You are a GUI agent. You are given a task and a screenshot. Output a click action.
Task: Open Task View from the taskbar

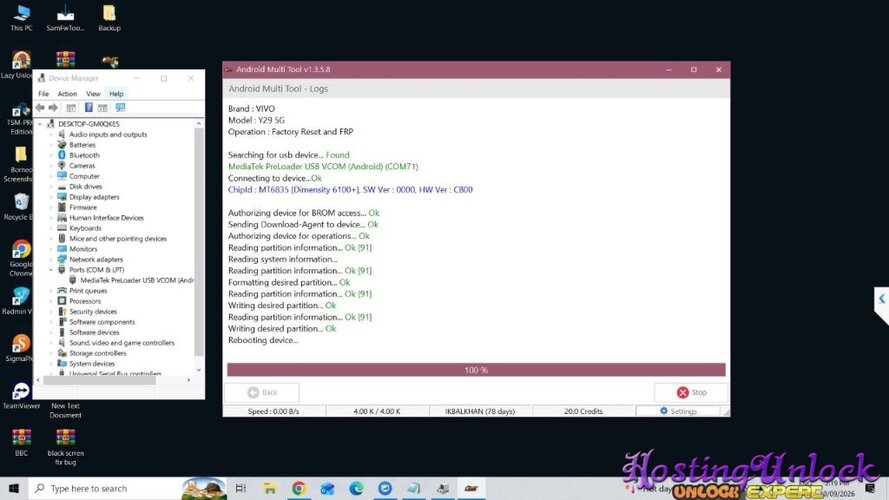pyautogui.click(x=240, y=488)
